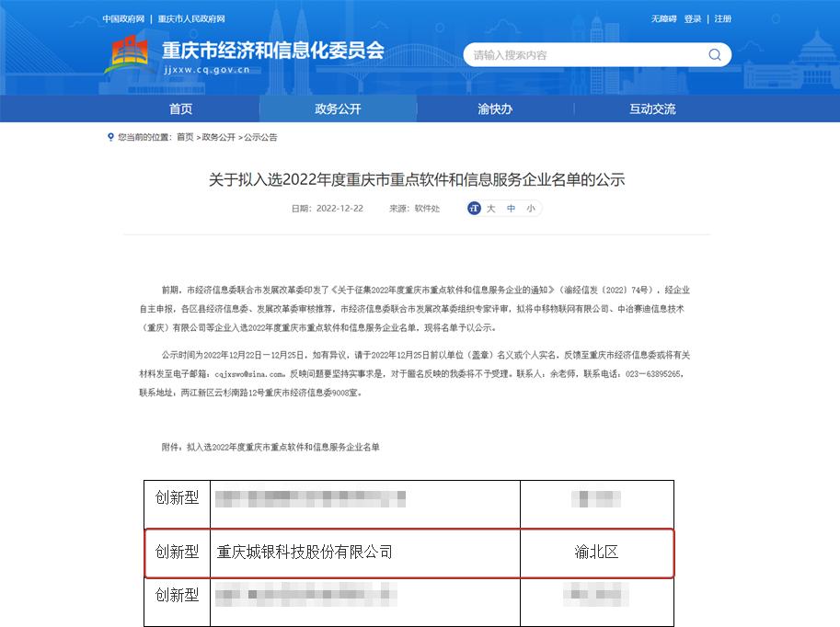The image size is (840, 627).
Task: Open the 渝快办 navigation tab
Action: (x=495, y=108)
